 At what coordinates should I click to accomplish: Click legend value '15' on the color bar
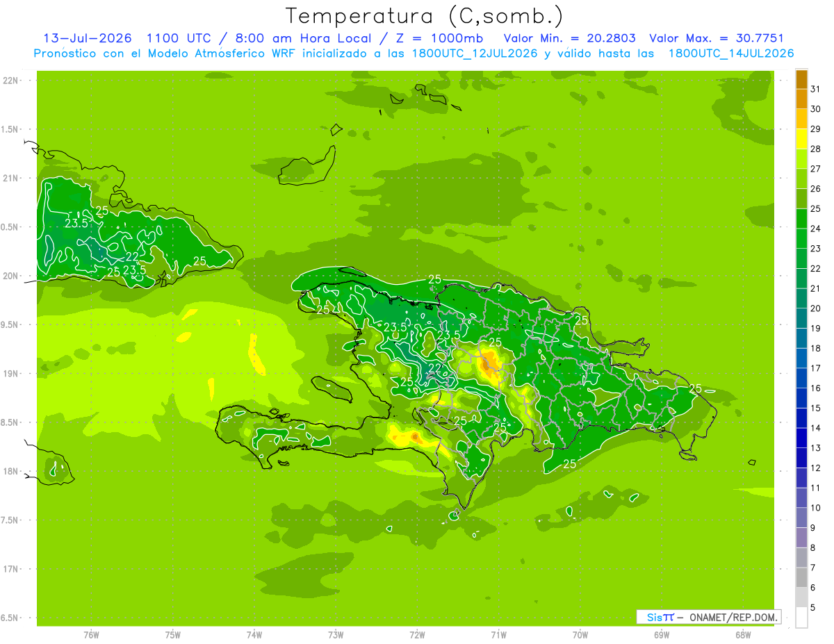coord(815,408)
